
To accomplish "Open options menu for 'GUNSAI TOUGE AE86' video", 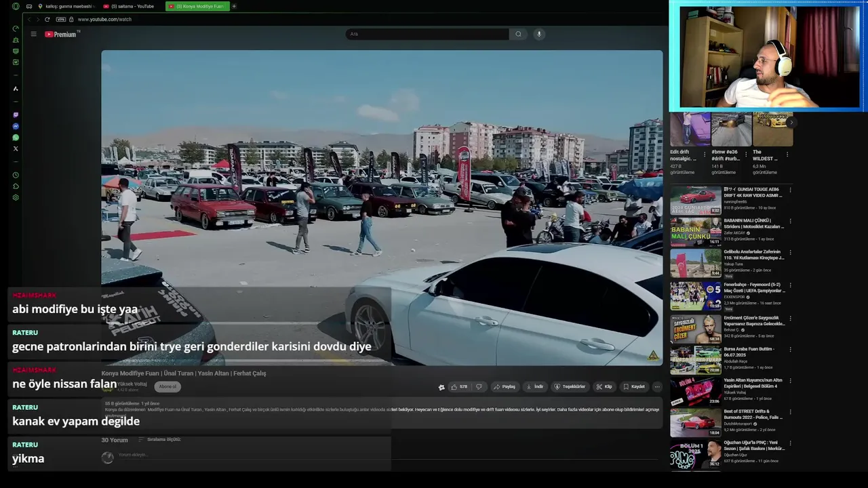I will pos(791,190).
